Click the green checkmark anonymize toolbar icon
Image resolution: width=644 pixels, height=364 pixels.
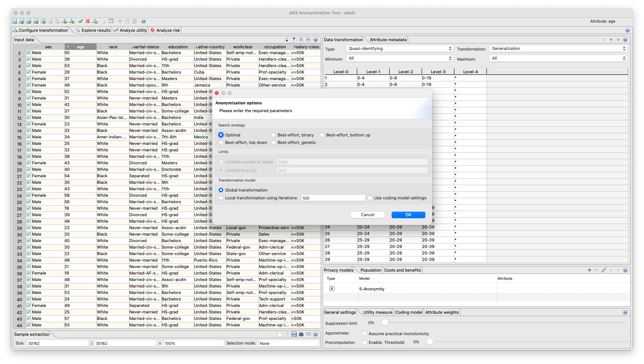(x=81, y=21)
